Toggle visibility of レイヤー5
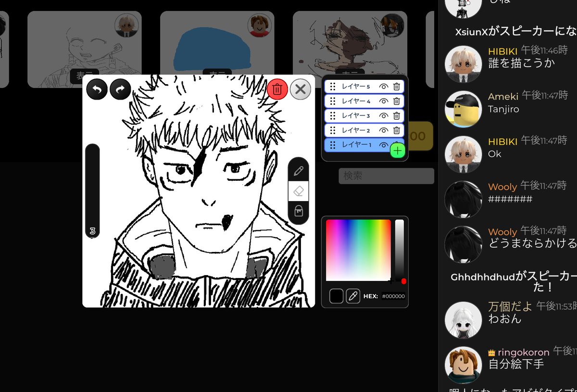Screen dimensions: 577x392 click(x=383, y=87)
